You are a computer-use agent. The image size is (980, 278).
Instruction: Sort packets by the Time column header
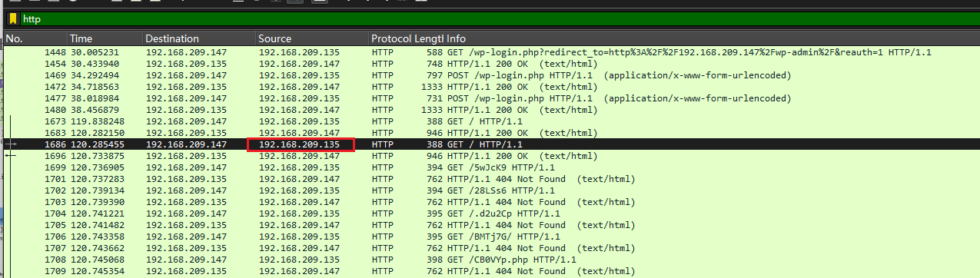(105, 38)
